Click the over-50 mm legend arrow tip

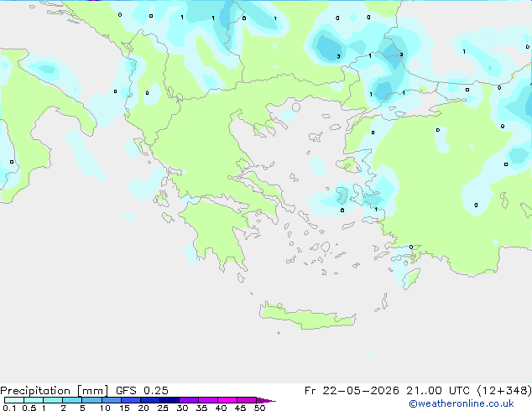pyautogui.click(x=266, y=400)
